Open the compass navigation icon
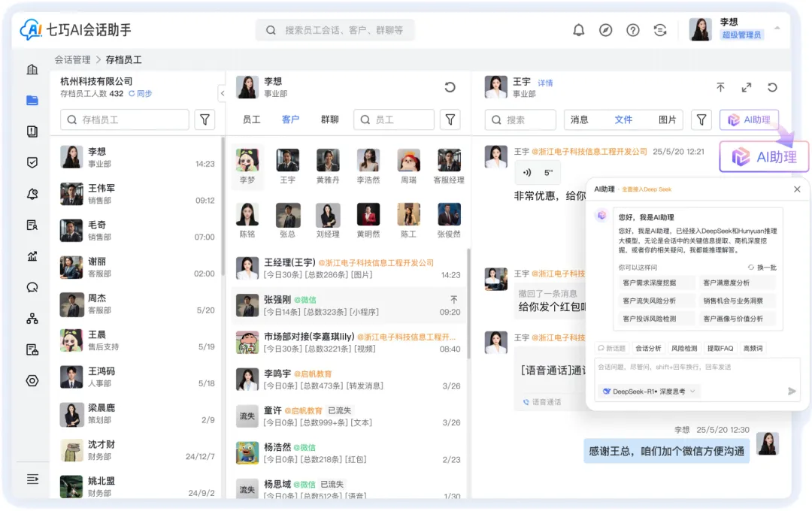Image resolution: width=812 pixels, height=511 pixels. click(x=605, y=30)
